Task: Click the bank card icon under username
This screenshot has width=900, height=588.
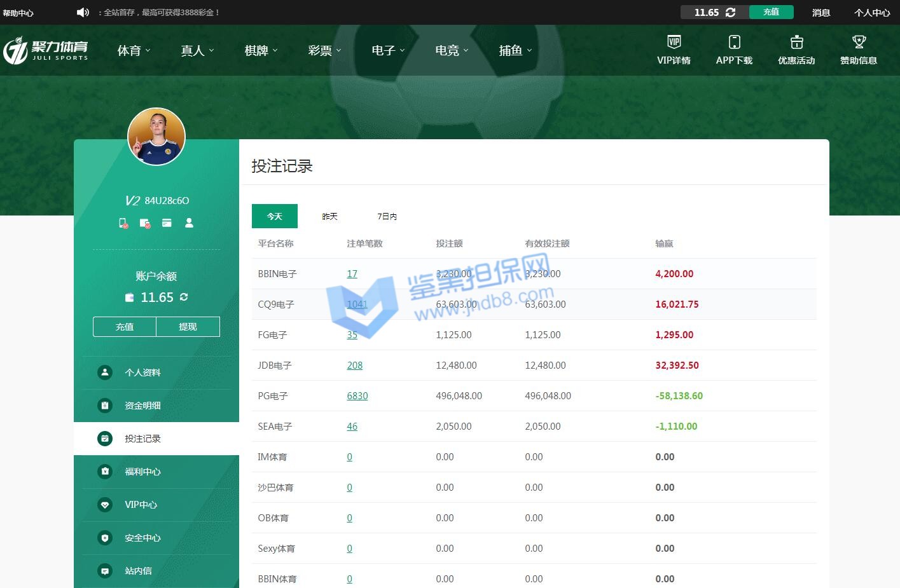Action: (x=167, y=223)
